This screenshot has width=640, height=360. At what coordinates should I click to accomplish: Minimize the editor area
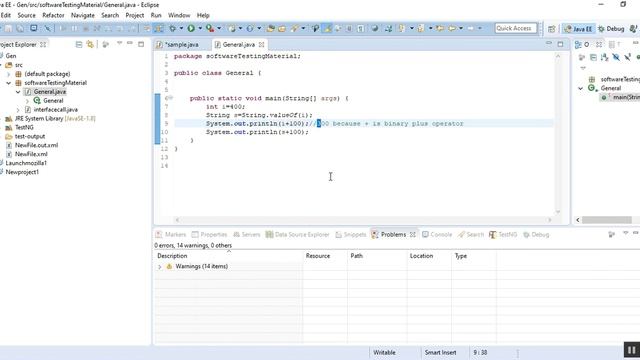[549, 43]
